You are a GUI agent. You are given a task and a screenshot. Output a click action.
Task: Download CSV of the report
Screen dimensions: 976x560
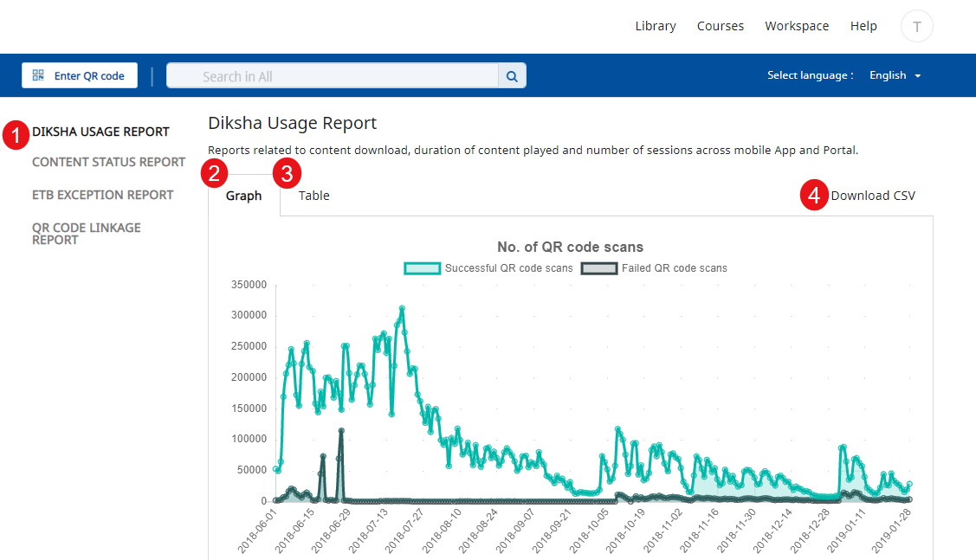pos(872,196)
